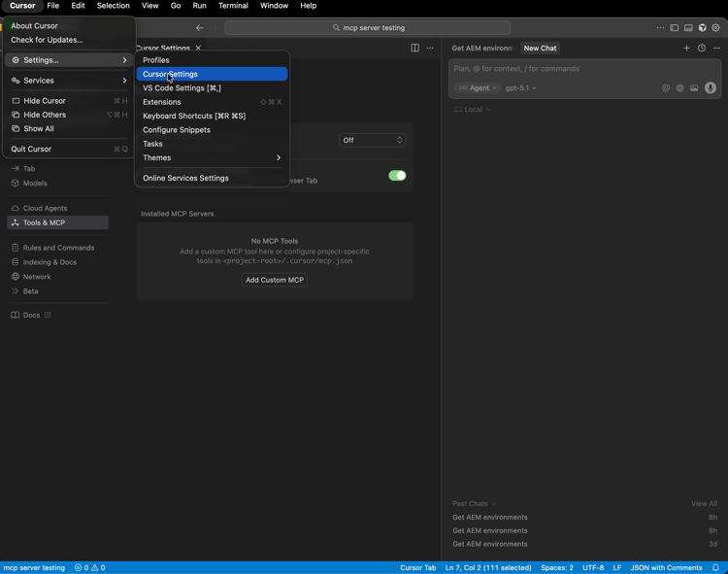Expand the Themes submenu chevron
The width and height of the screenshot is (728, 574).
[x=279, y=158]
